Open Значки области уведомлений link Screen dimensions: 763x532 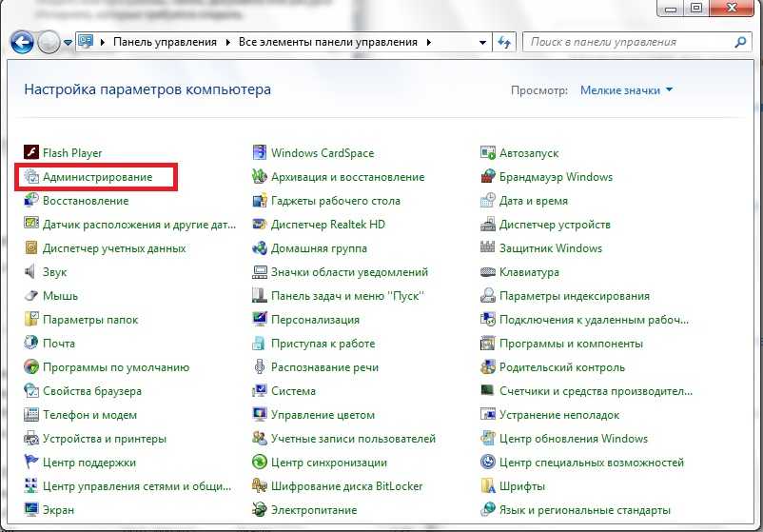[349, 272]
